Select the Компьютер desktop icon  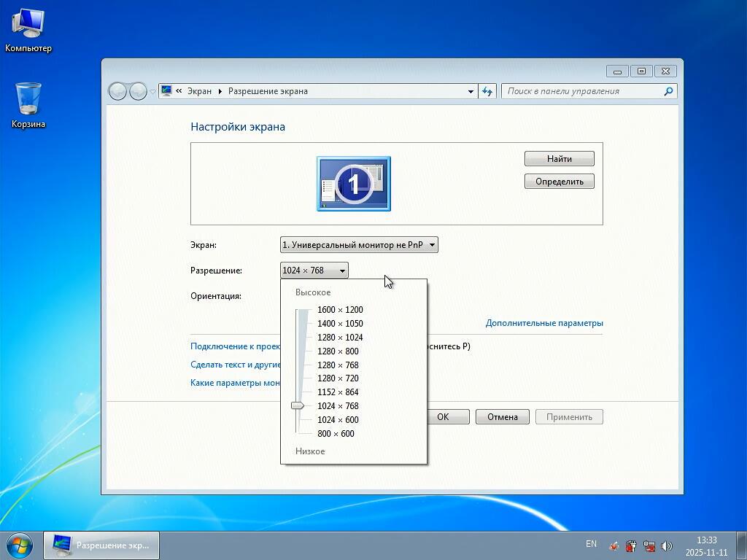pos(28,25)
